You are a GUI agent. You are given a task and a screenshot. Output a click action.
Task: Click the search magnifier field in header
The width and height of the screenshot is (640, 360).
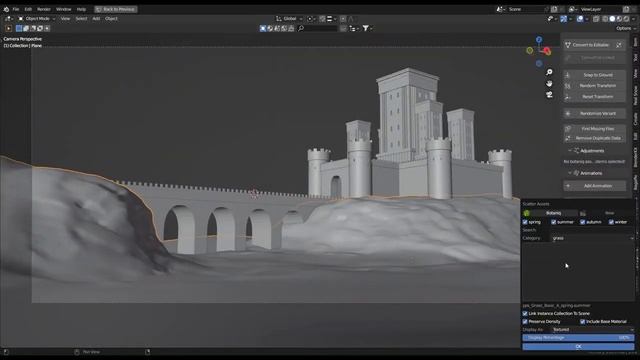317,29
